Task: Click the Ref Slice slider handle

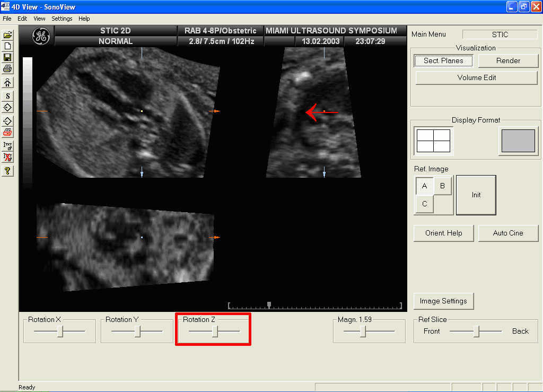Action: 477,332
